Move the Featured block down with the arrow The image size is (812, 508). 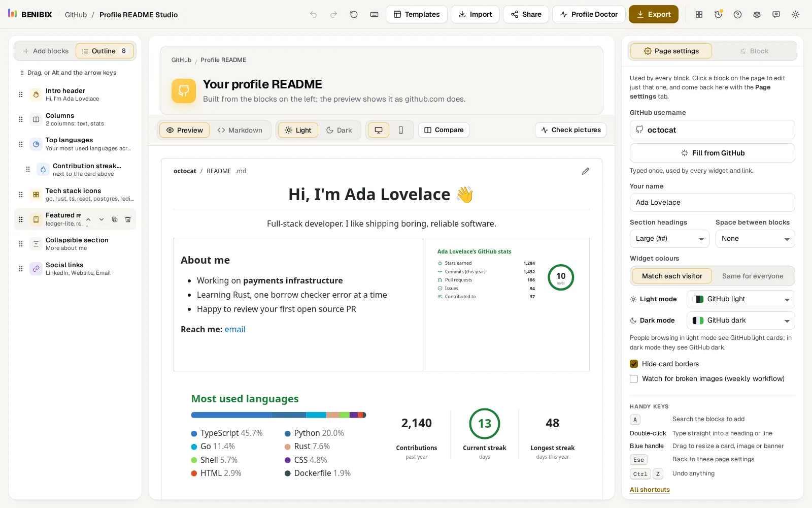click(101, 219)
